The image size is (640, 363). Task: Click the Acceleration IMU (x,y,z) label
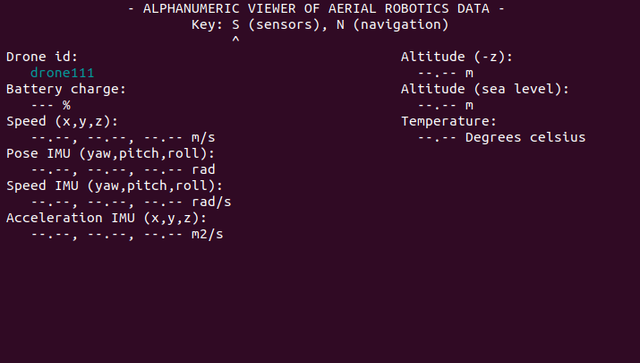106,218
